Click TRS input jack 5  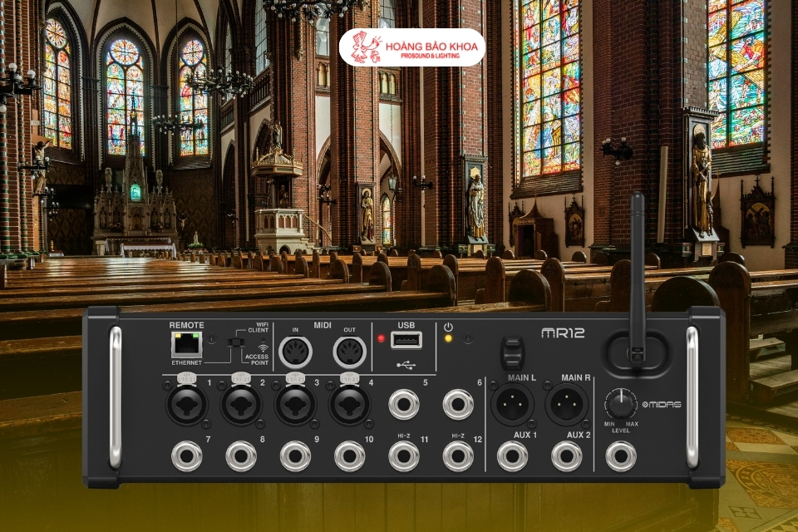404,406
